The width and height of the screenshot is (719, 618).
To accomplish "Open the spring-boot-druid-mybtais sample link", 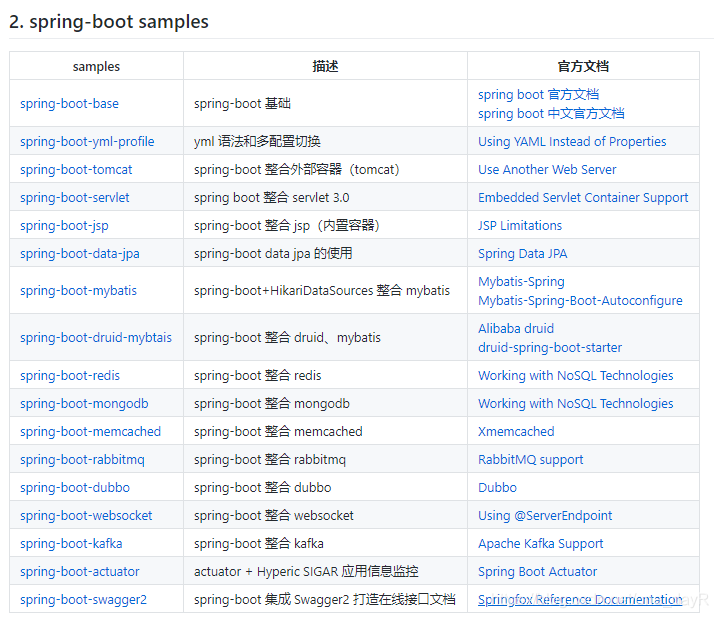I will (x=96, y=338).
